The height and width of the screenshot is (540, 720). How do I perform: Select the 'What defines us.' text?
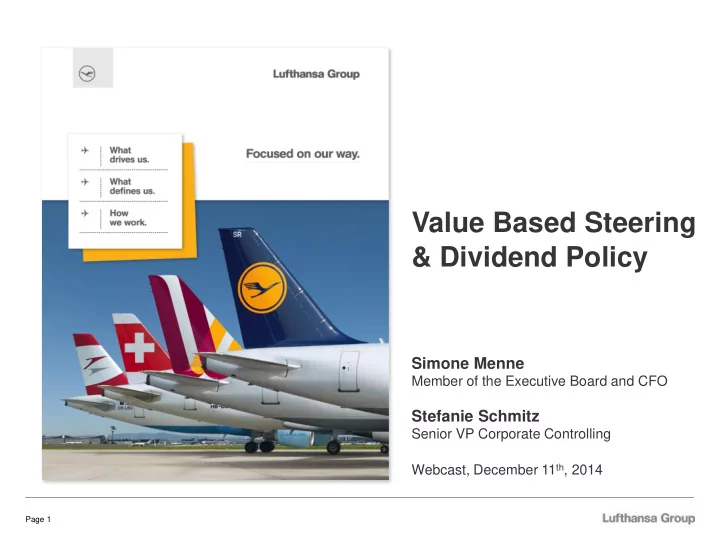coord(132,186)
